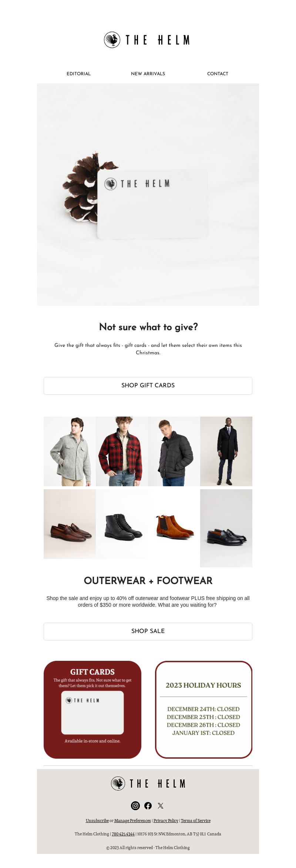296x868 pixels.
Task: Open the Instagram icon in footer
Action: [x=135, y=805]
